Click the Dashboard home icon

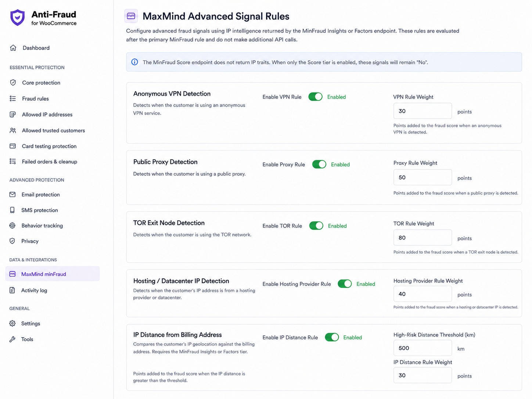point(13,48)
